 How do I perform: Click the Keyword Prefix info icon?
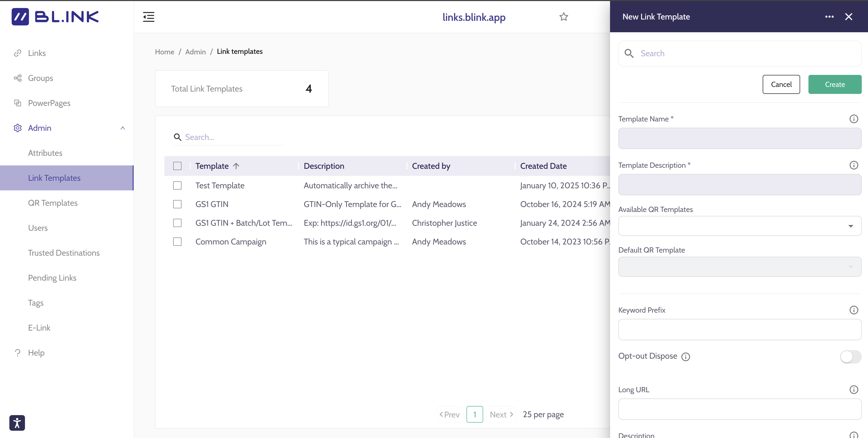(x=853, y=310)
